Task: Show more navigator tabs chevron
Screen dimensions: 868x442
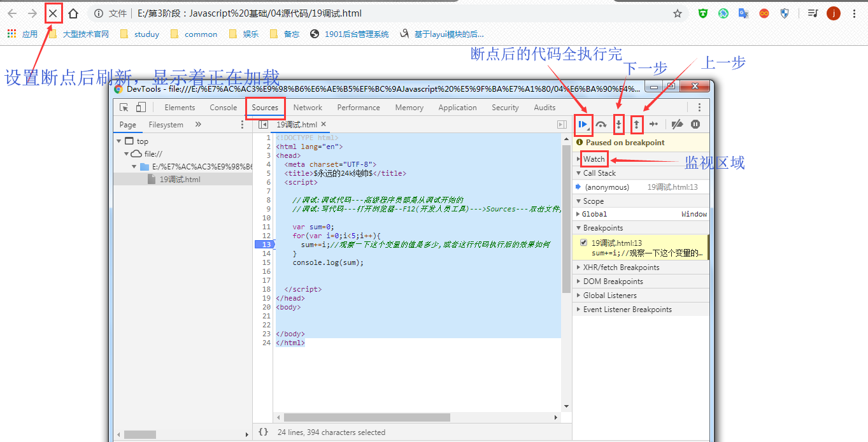Action: [x=198, y=125]
